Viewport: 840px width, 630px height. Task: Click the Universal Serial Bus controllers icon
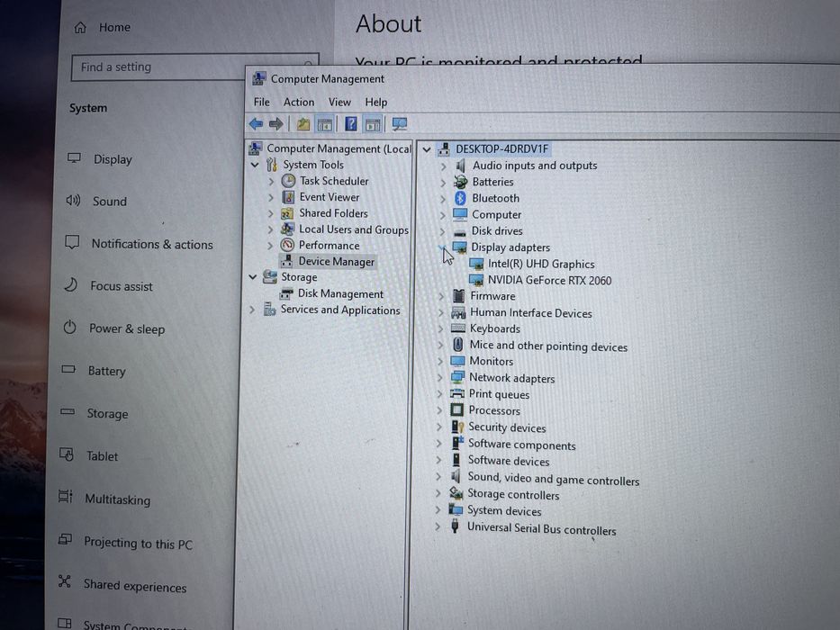coord(455,526)
